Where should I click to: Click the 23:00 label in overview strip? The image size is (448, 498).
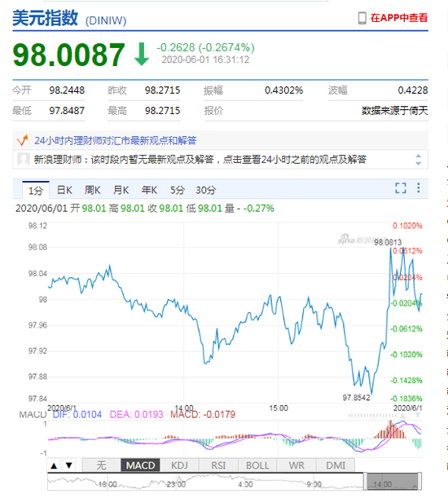click(176, 485)
